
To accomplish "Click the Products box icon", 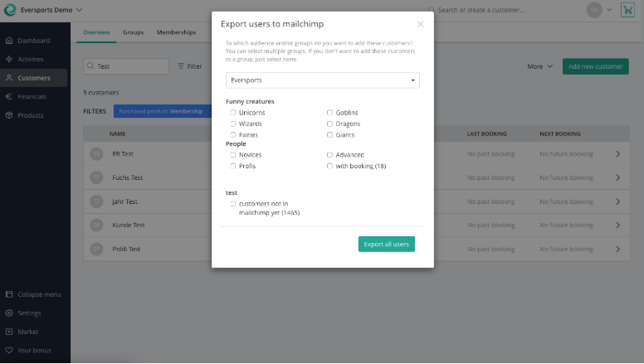I will click(x=9, y=115).
